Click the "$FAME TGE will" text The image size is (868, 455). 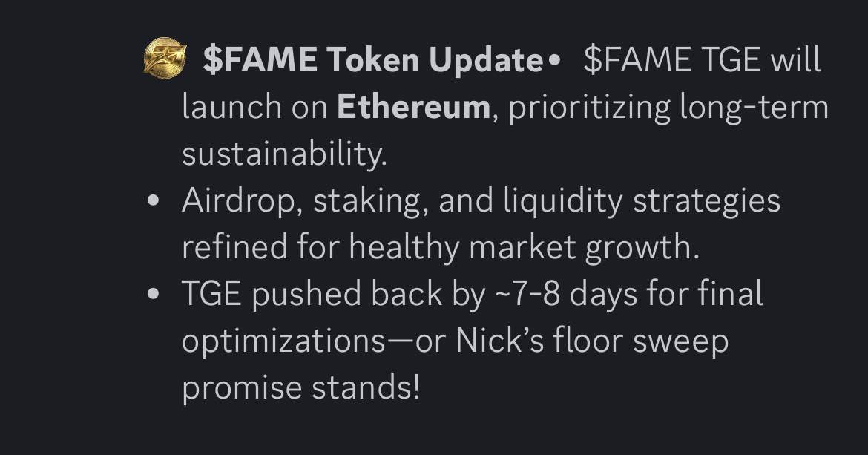(x=702, y=61)
